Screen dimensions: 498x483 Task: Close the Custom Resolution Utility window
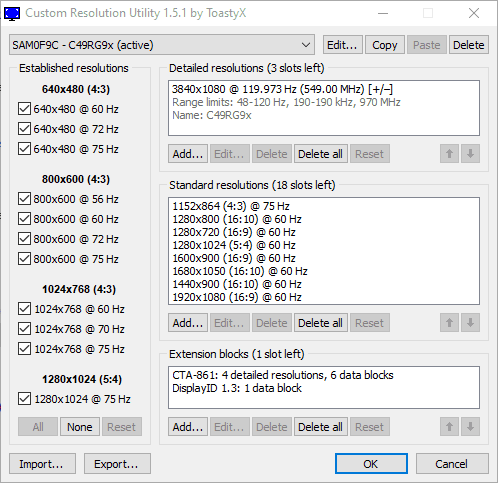pyautogui.click(x=474, y=13)
